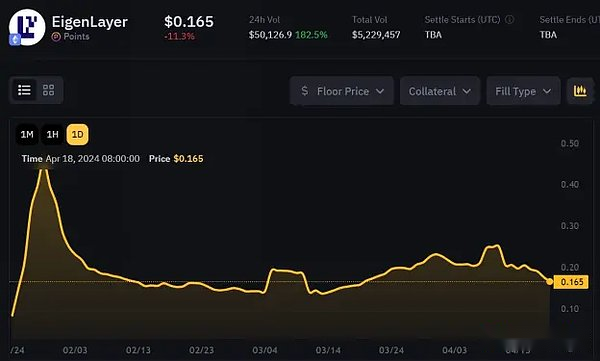Click the 03/04 date axis label
This screenshot has width=600, height=361.
pyautogui.click(x=265, y=350)
